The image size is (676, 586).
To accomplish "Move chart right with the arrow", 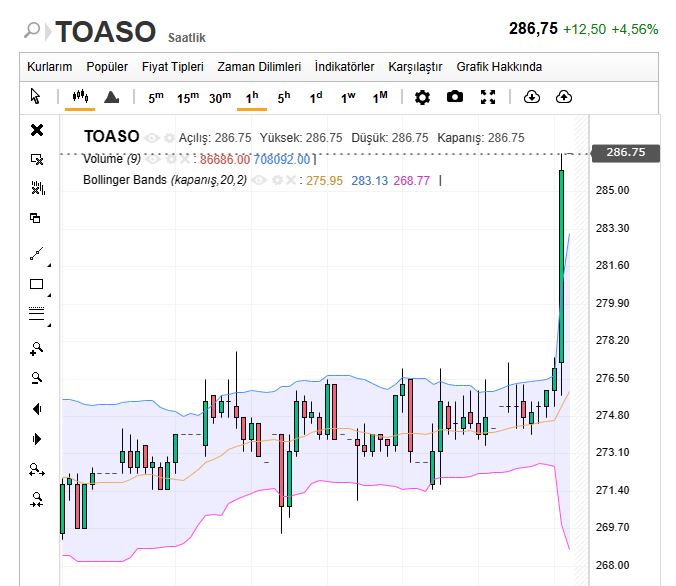I will pos(37,439).
